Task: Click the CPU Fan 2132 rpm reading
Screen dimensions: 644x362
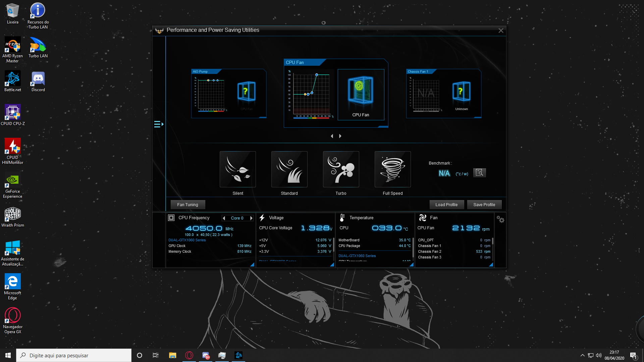Action: pyautogui.click(x=471, y=228)
